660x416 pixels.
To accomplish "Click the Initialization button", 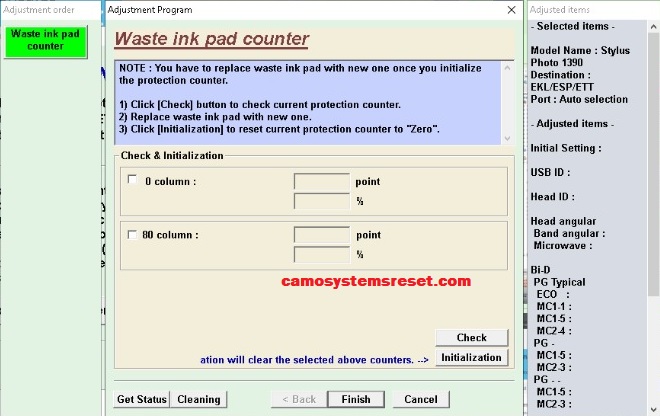I will click(x=471, y=357).
